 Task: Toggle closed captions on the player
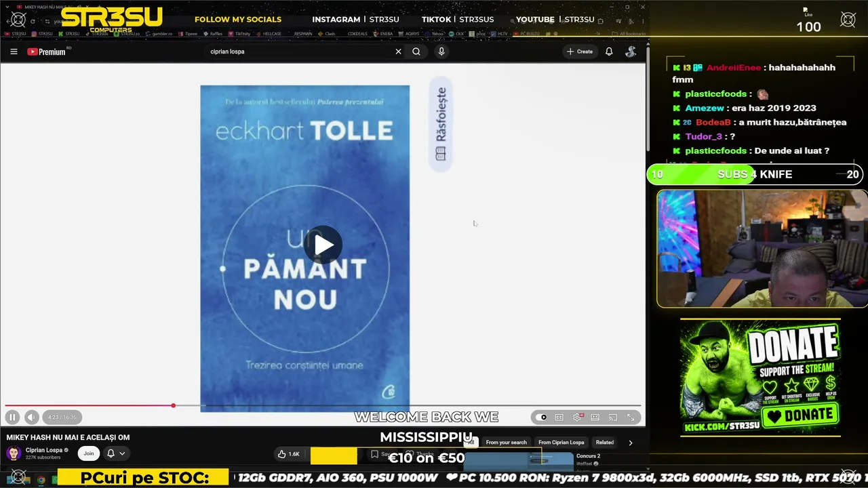[559, 418]
